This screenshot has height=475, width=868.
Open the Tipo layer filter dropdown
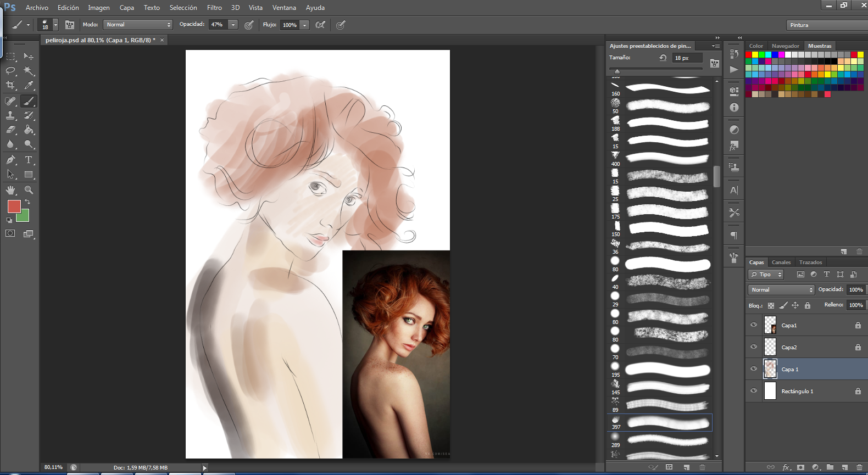[766, 275]
